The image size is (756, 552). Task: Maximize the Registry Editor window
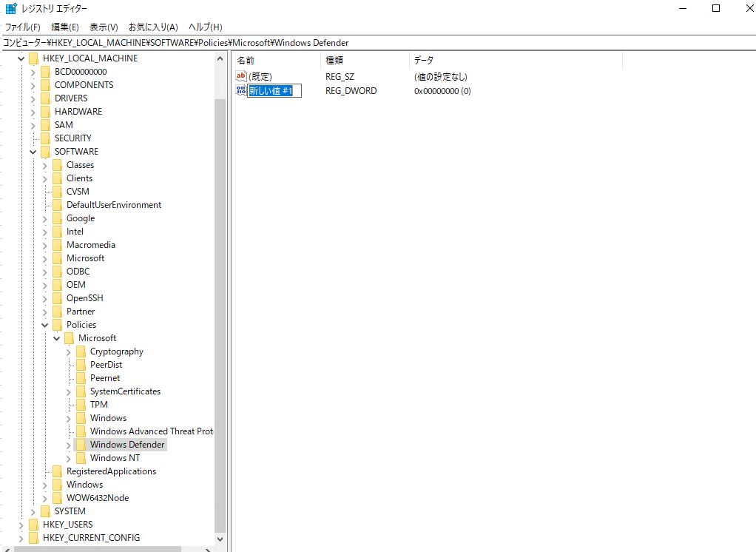pyautogui.click(x=716, y=8)
